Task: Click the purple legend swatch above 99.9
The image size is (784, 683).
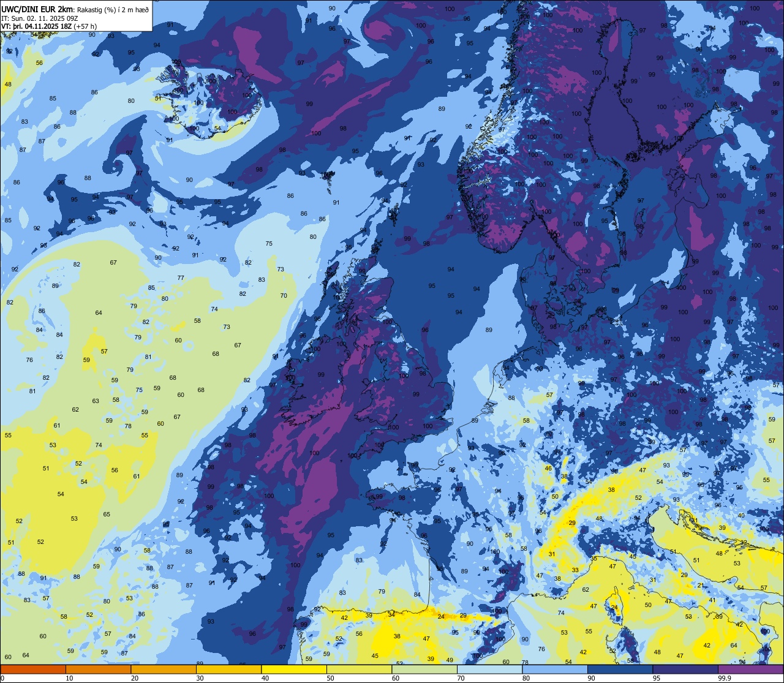Action: pos(750,669)
